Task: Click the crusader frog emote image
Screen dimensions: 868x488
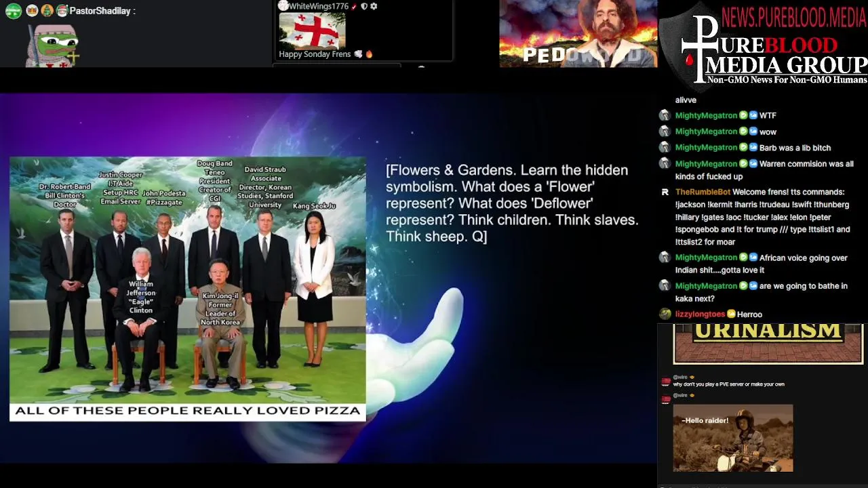Action: pos(54,45)
